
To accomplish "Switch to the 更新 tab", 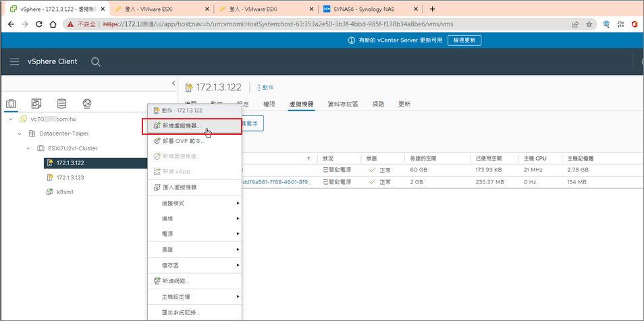I will coord(404,104).
